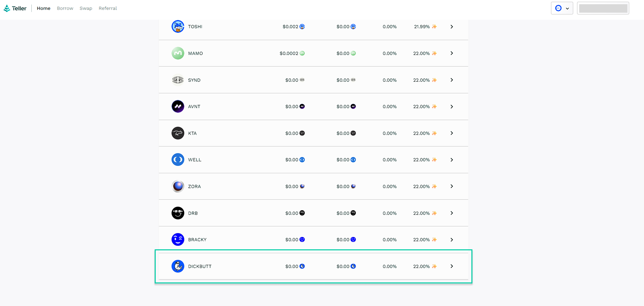Click the wallet account button
The width and height of the screenshot is (644, 306).
pyautogui.click(x=603, y=8)
